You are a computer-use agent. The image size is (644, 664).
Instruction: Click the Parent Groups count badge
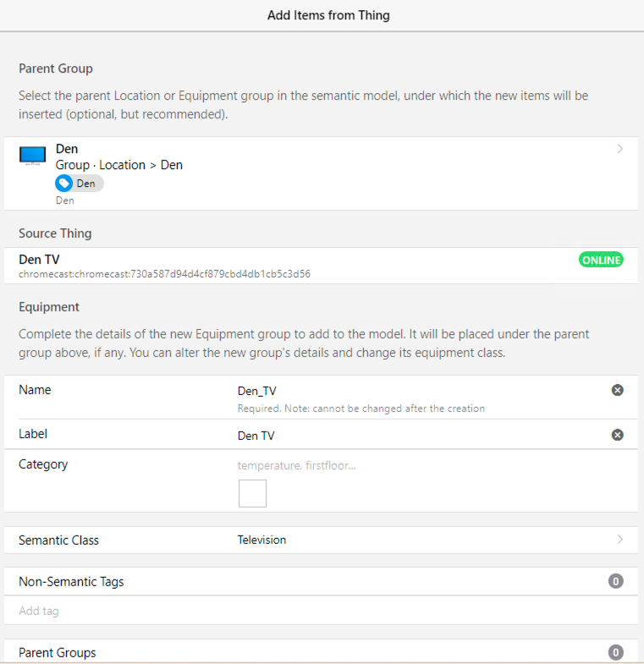coord(616,652)
